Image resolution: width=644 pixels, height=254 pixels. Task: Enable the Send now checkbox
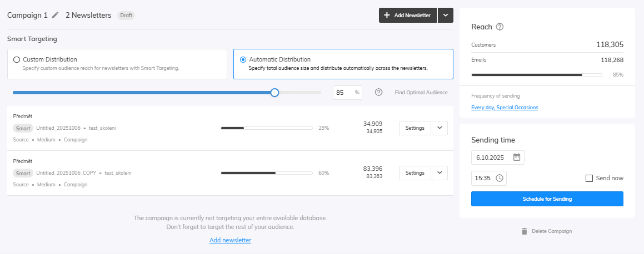(590, 178)
